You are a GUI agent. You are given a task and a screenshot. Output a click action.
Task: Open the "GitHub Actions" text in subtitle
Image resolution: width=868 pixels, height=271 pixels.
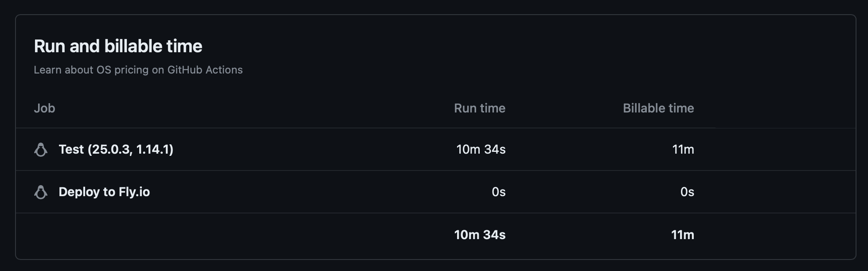click(205, 70)
